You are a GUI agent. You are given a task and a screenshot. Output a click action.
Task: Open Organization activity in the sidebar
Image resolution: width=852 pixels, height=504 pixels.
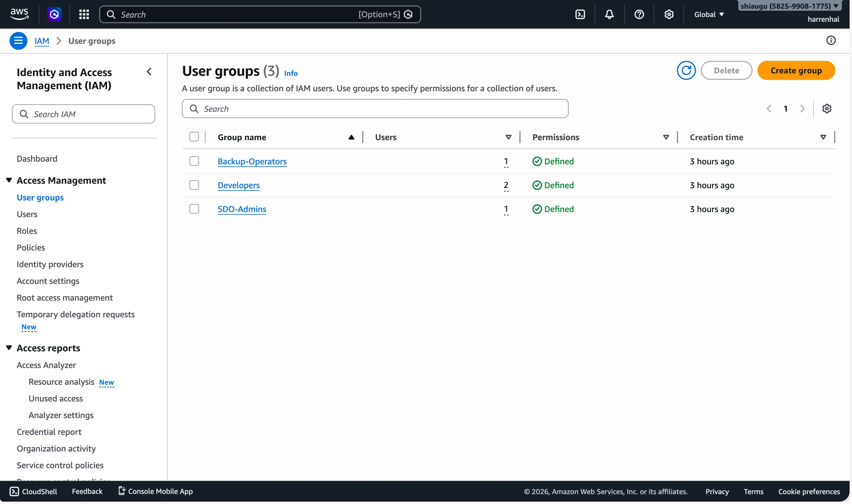[x=56, y=449]
